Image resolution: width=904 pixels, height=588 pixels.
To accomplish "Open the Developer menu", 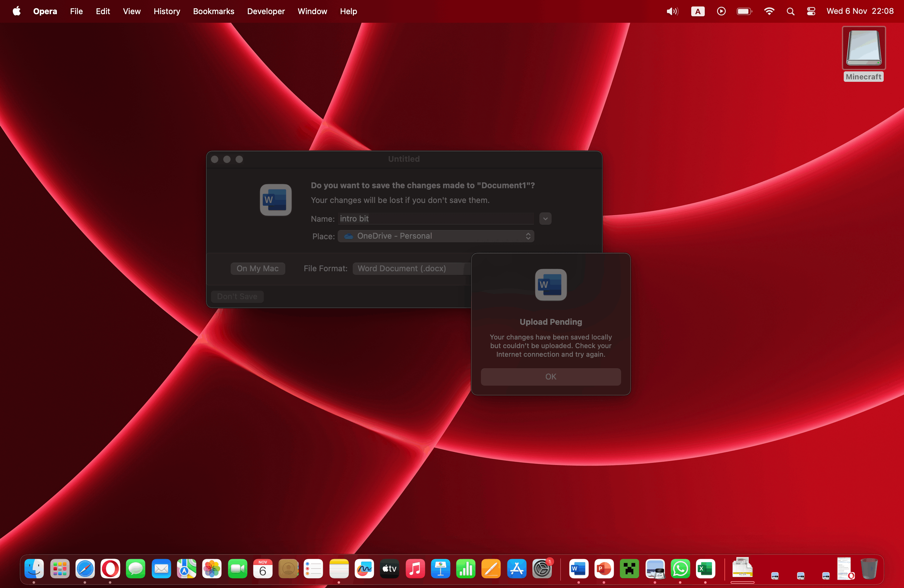I will (x=265, y=11).
